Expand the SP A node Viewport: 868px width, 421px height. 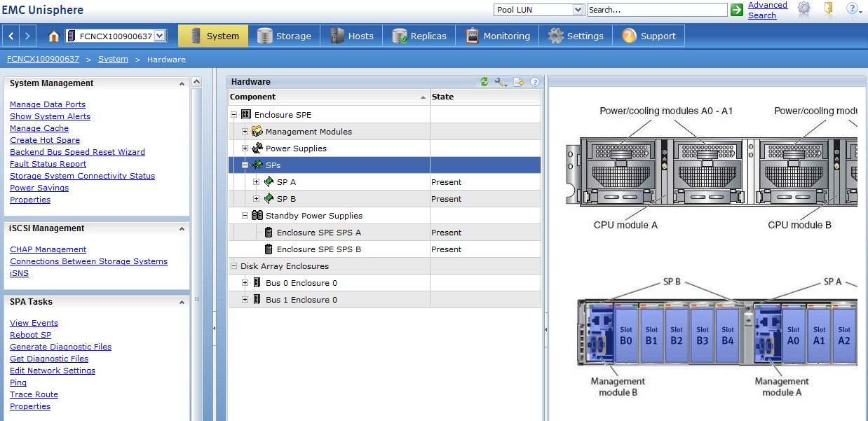[257, 181]
